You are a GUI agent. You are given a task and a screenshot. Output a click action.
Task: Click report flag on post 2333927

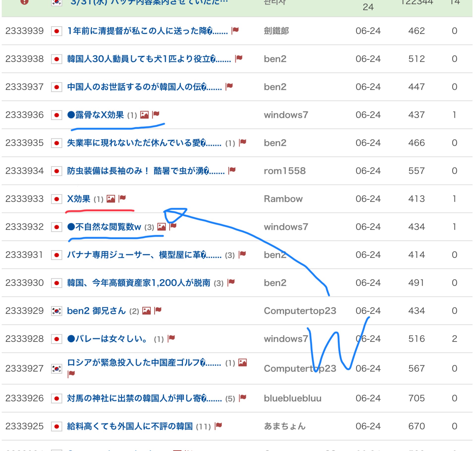point(71,374)
